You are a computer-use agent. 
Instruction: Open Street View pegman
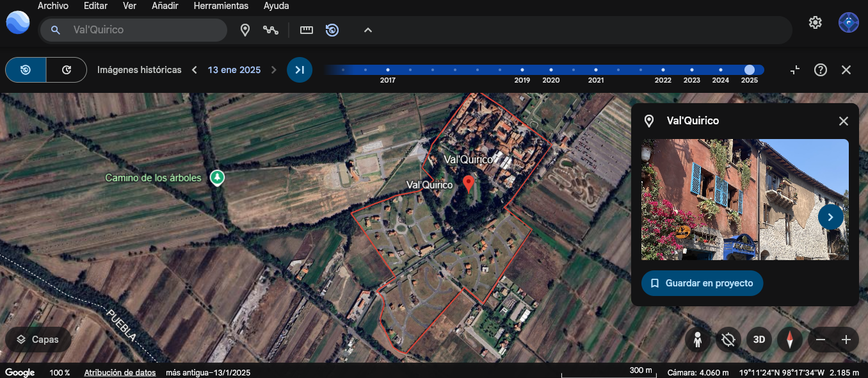[x=698, y=340]
